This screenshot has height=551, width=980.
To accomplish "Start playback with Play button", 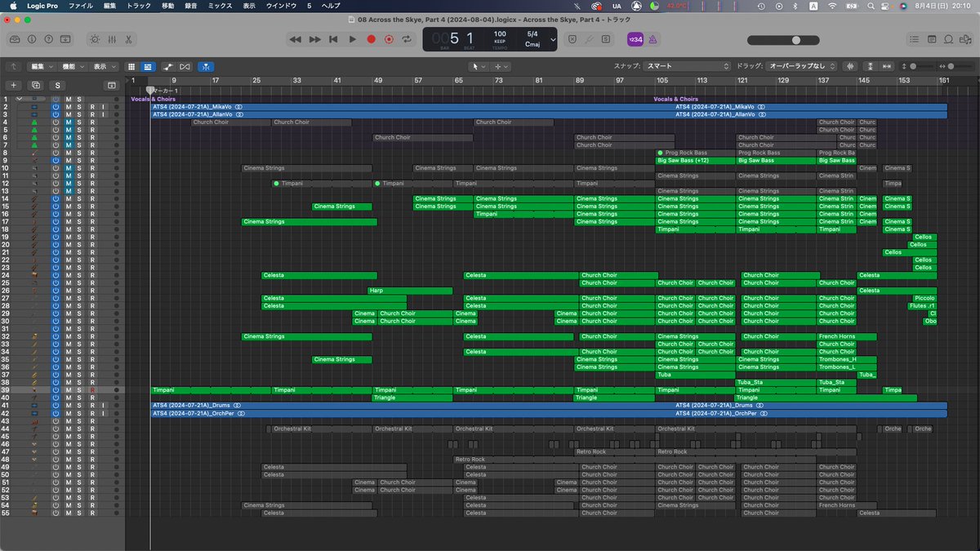I will 352,39.
